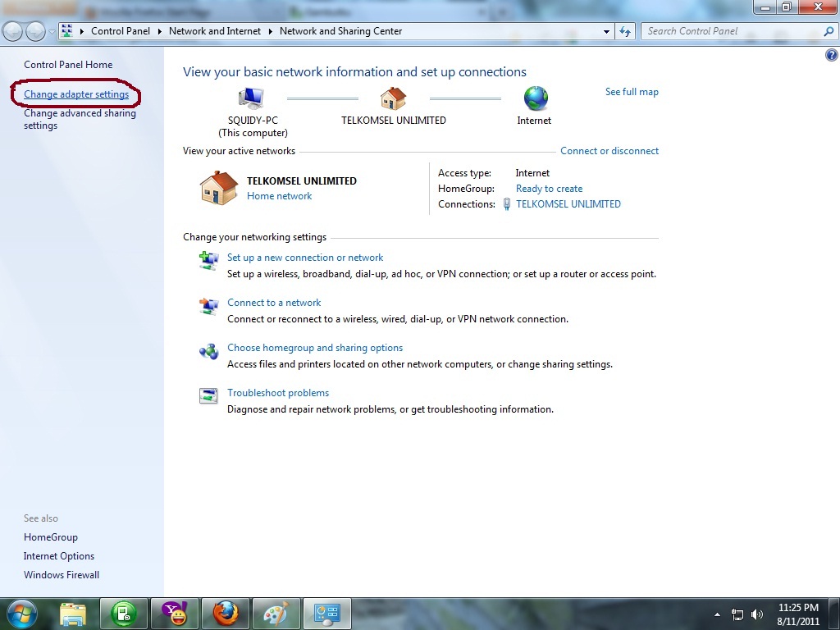
Task: Click Connect or disconnect link
Action: [x=609, y=151]
